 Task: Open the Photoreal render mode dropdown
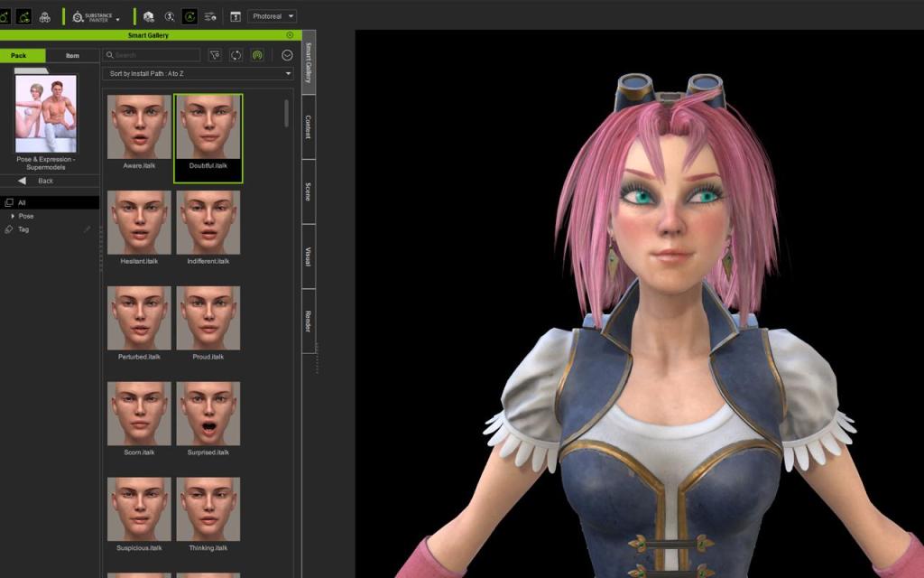[272, 16]
